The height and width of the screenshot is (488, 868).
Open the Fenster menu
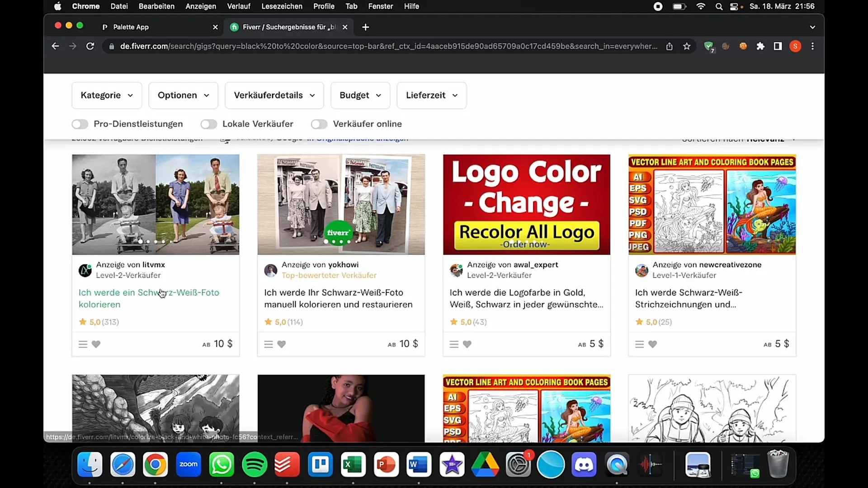pos(381,6)
